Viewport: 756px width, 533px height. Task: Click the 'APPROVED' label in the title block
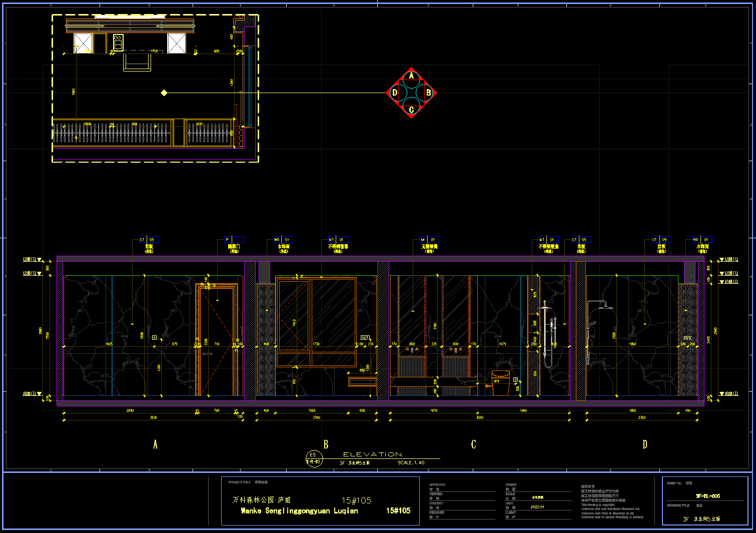pos(437,485)
